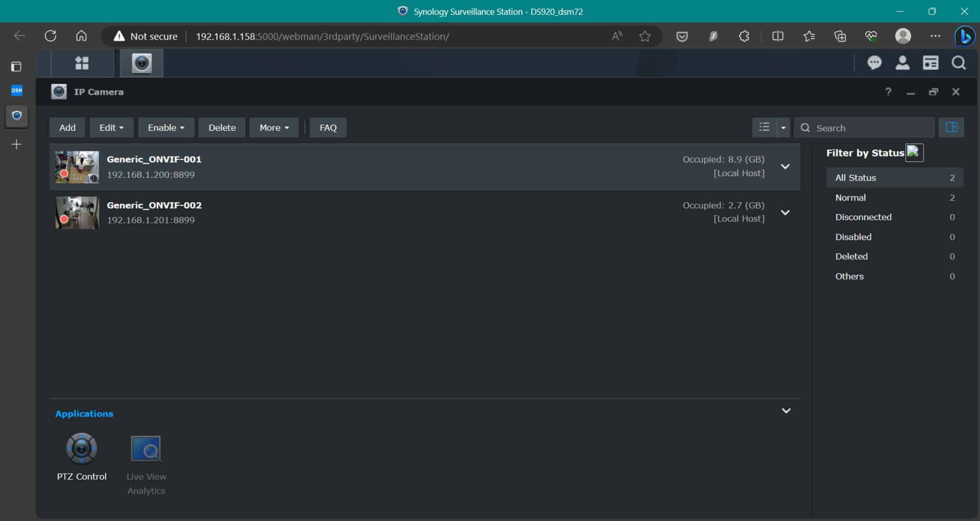980x521 pixels.
Task: Click the Generic_ONVIF-002 camera thumbnail
Action: [77, 212]
